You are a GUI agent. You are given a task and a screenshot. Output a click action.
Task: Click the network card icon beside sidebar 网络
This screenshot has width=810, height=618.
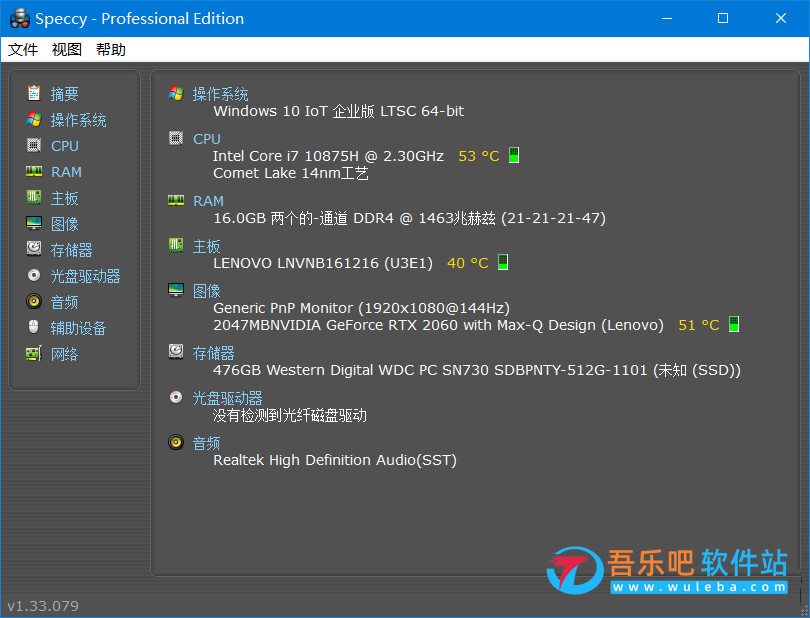tap(34, 353)
